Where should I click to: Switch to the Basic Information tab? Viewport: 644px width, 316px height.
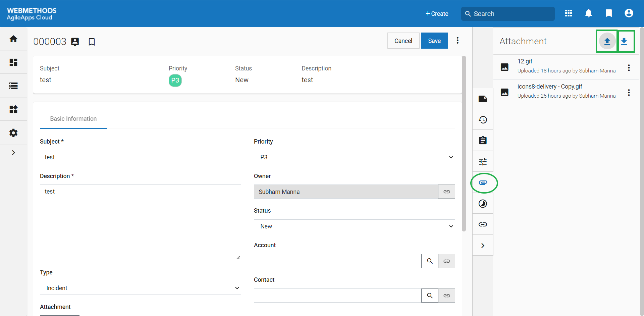click(x=73, y=119)
